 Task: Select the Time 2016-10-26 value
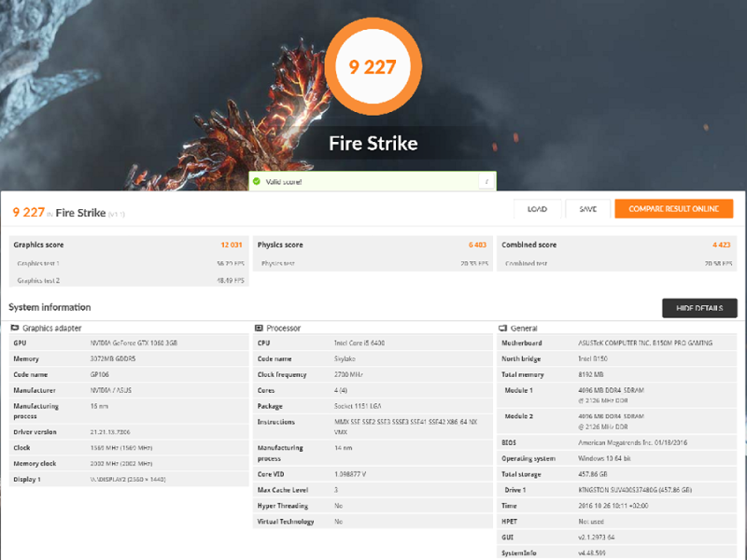pyautogui.click(x=613, y=506)
